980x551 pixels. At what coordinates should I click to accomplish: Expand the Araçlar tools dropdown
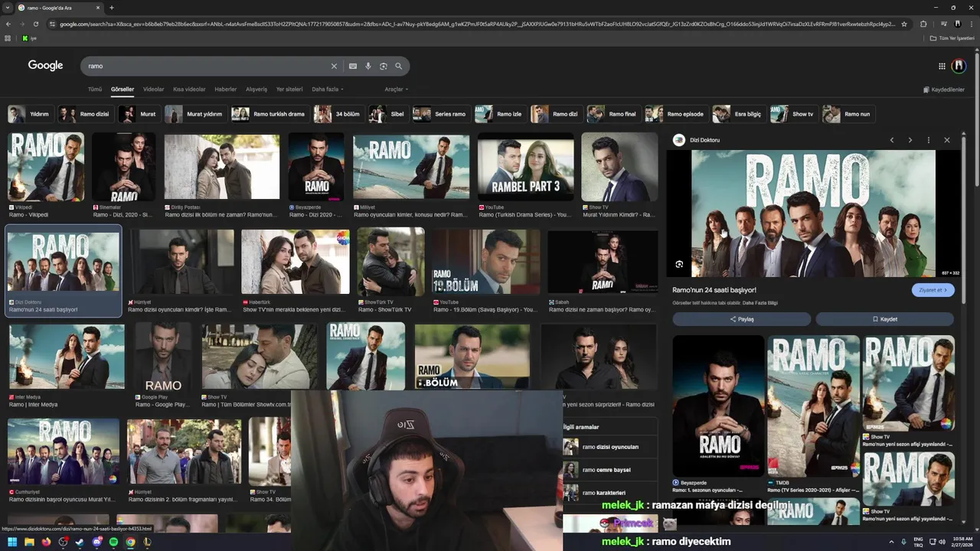point(396,90)
